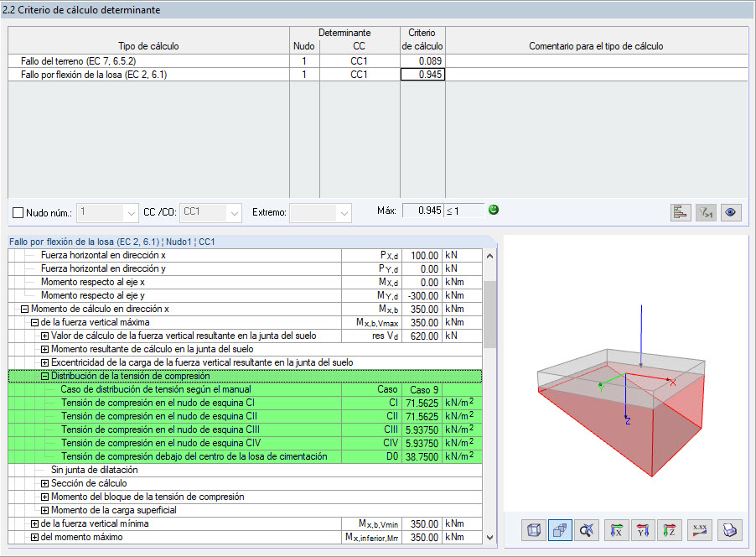Show the view in Y direction
Image resolution: width=756 pixels, height=557 pixels.
643,530
